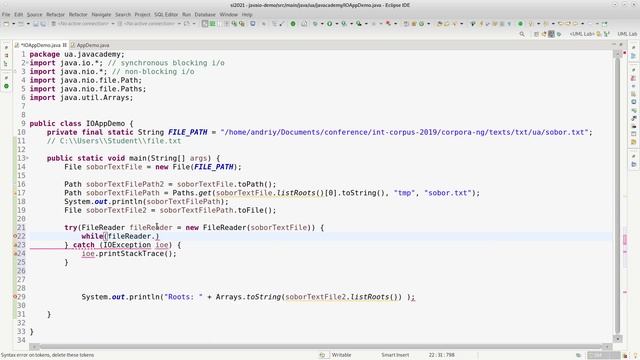Open the Edit menu
The width and height of the screenshot is (640, 360).
tap(19, 14)
